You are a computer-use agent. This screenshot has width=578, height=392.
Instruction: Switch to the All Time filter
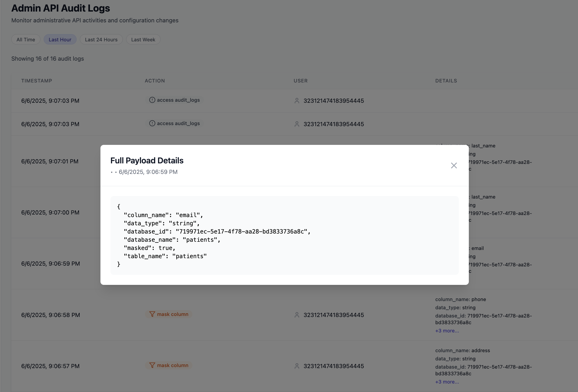pos(25,39)
